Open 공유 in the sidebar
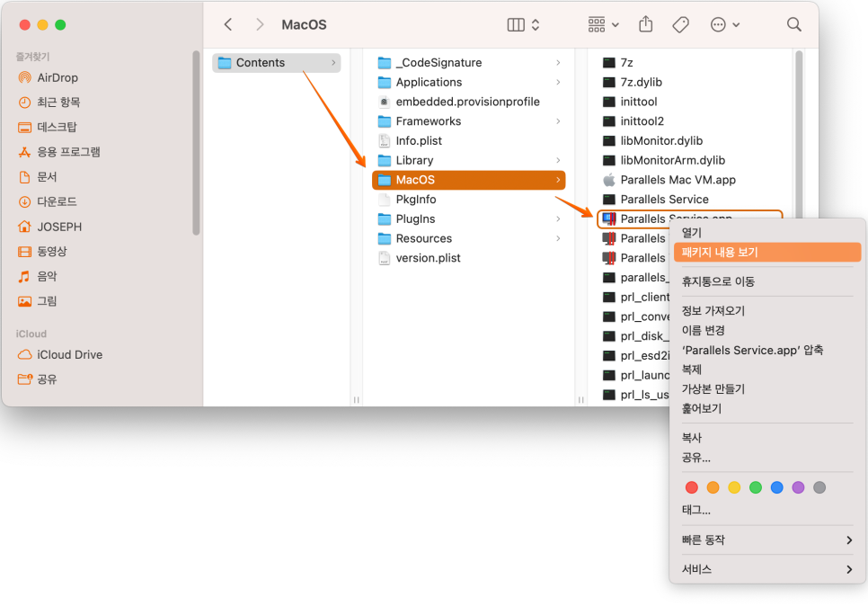868x606 pixels. click(38, 379)
